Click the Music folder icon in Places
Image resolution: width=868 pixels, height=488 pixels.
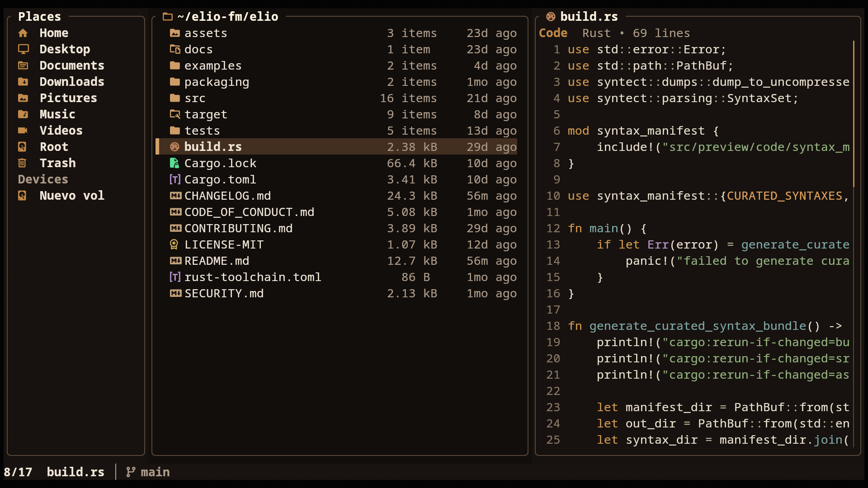(x=23, y=114)
